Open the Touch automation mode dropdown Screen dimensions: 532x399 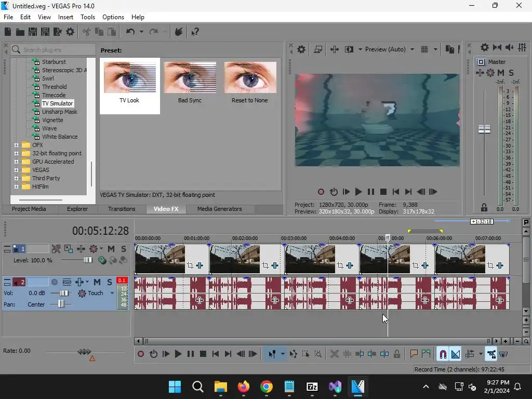point(112,293)
